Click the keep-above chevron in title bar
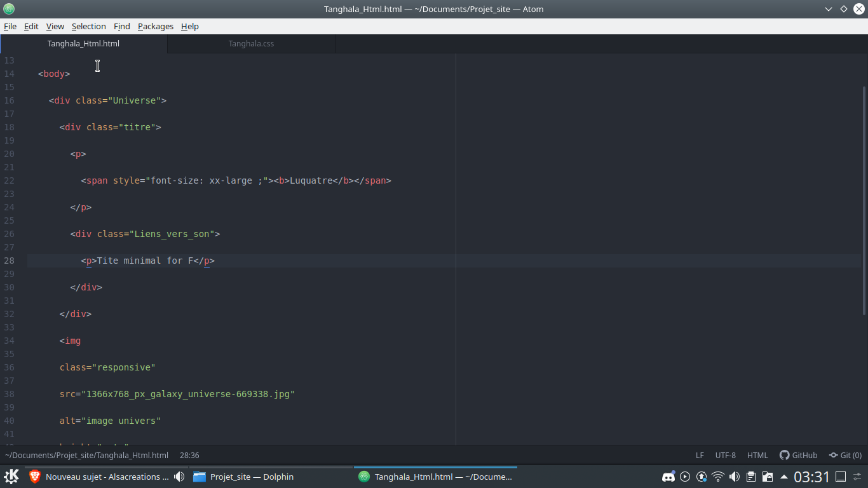The height and width of the screenshot is (488, 868). pos(829,9)
